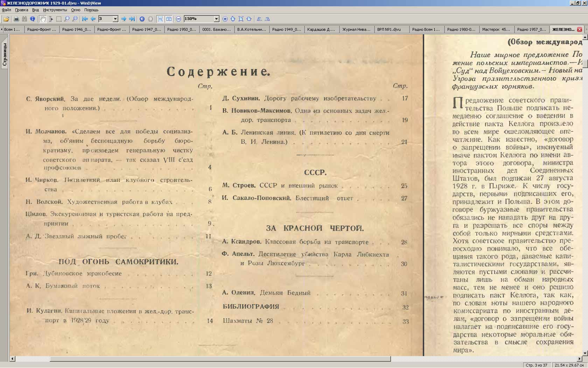Close the active ЖЕЛЕЗНО... tab

(x=579, y=29)
